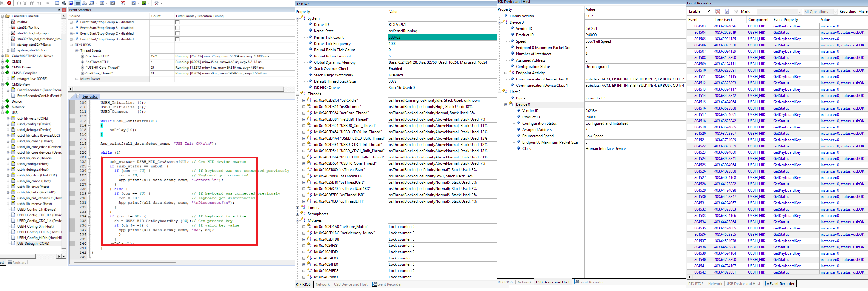Click project tree scroll down arrow
Screen dimensions: 868x291
pos(64,257)
